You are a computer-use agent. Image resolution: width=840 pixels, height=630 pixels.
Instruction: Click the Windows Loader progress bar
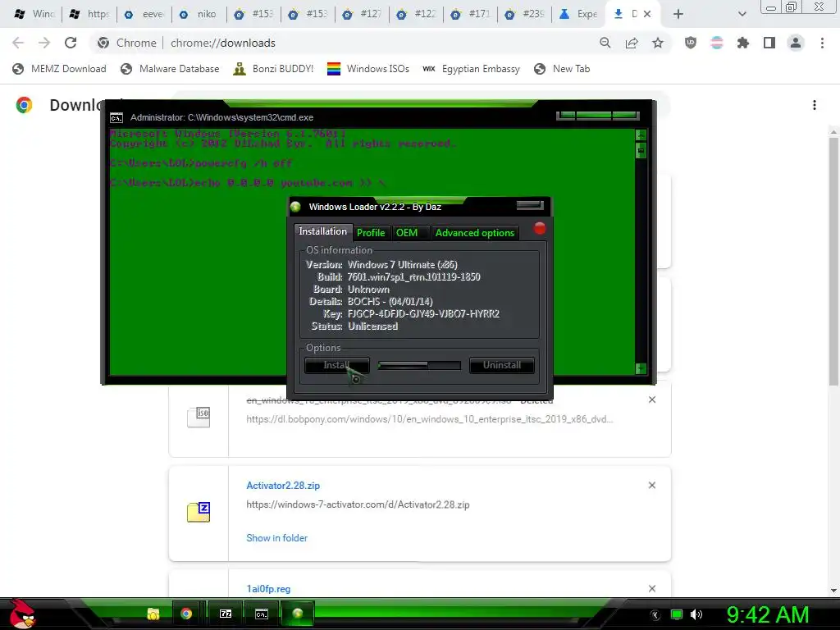pyautogui.click(x=419, y=365)
